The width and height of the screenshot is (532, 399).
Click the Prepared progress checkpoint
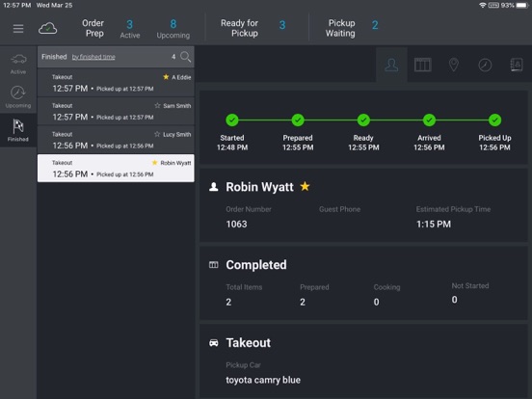tap(298, 120)
